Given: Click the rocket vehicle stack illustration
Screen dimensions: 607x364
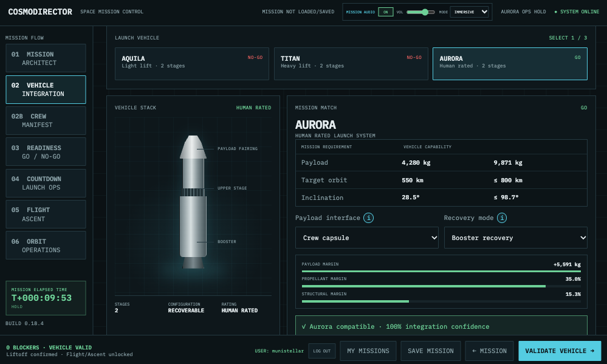Looking at the screenshot, I should click(x=193, y=202).
